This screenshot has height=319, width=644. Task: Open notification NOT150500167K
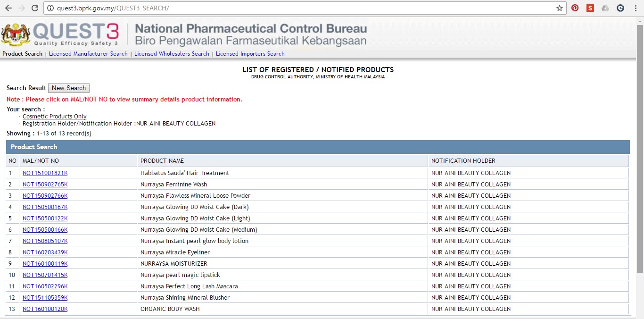pos(45,207)
